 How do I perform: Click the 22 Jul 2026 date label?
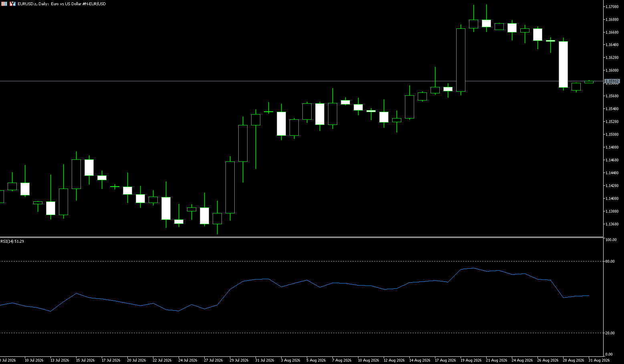click(162, 360)
